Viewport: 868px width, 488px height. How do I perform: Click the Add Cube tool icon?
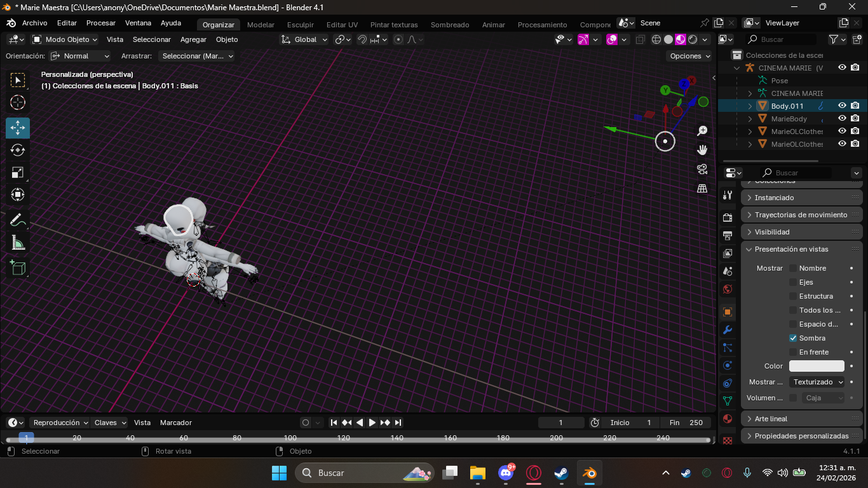click(18, 268)
